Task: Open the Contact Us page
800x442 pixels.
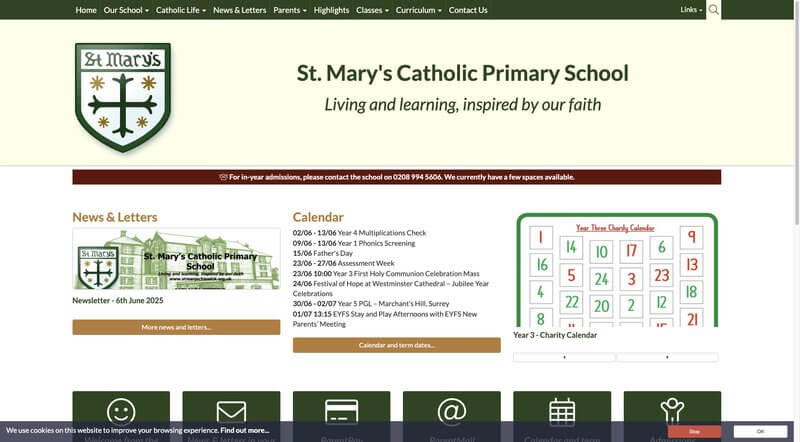Action: (x=468, y=10)
